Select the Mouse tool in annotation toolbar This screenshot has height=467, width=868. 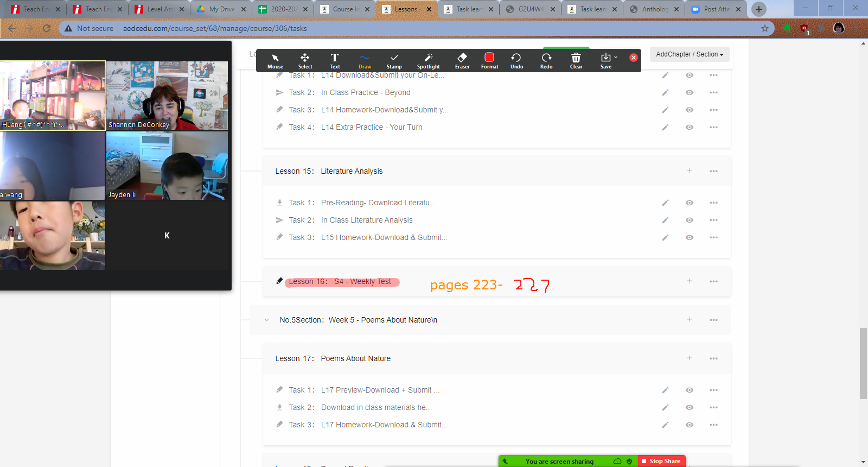pyautogui.click(x=275, y=61)
